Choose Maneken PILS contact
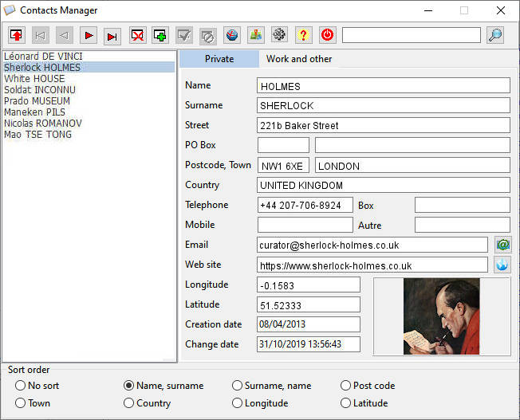This screenshot has height=420, width=520. click(89, 112)
